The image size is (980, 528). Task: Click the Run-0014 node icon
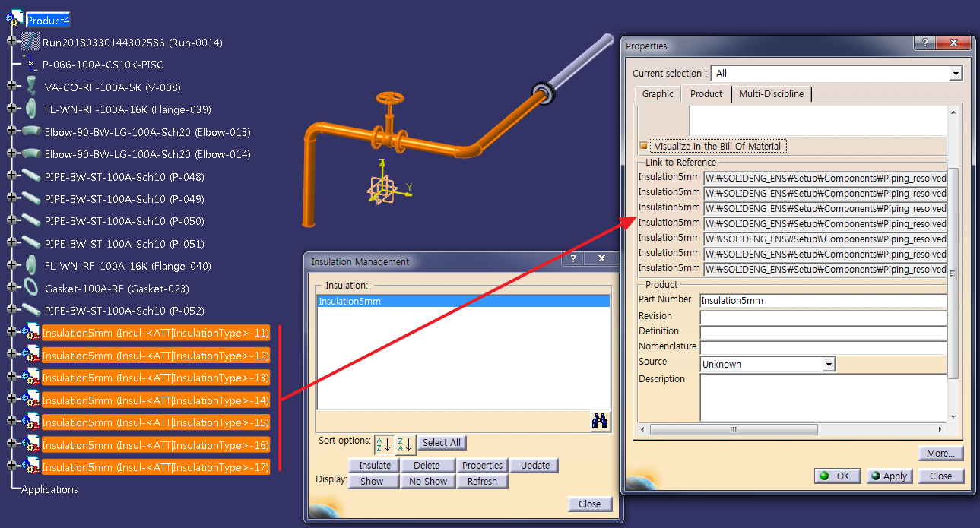30,42
